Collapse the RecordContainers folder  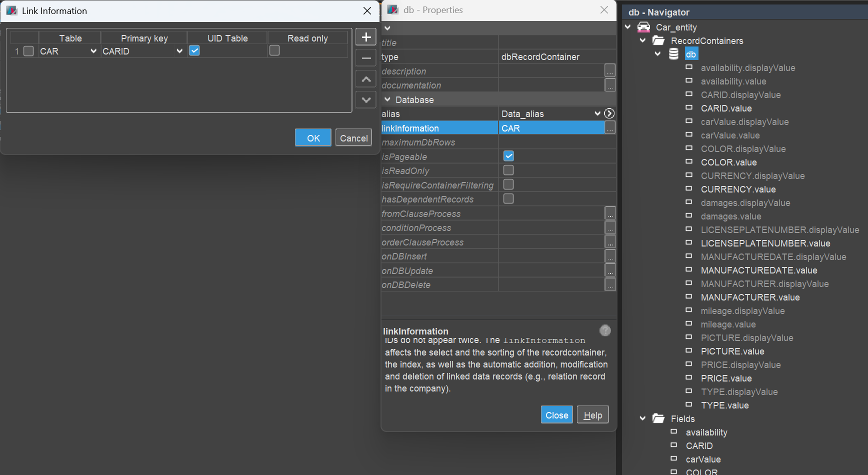[643, 40]
